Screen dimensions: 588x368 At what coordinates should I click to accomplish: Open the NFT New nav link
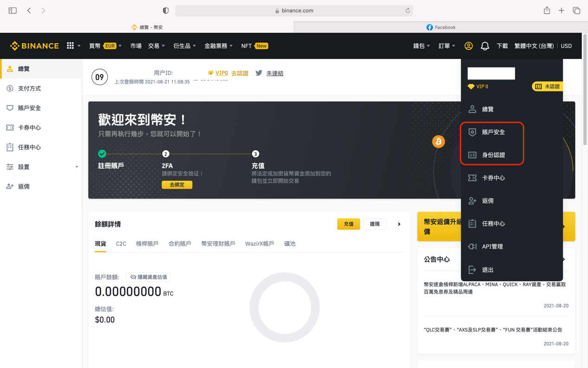(254, 46)
